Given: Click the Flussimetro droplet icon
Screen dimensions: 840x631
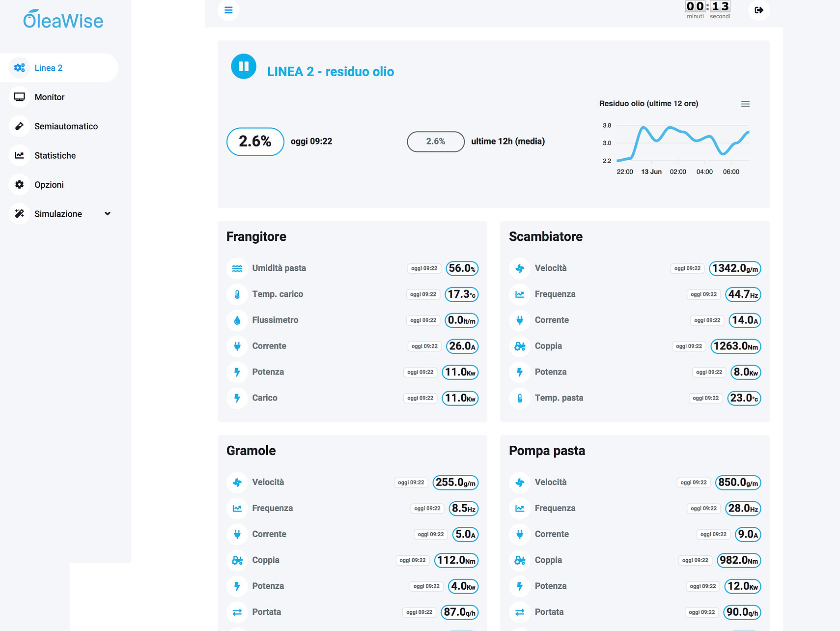Looking at the screenshot, I should pos(237,320).
